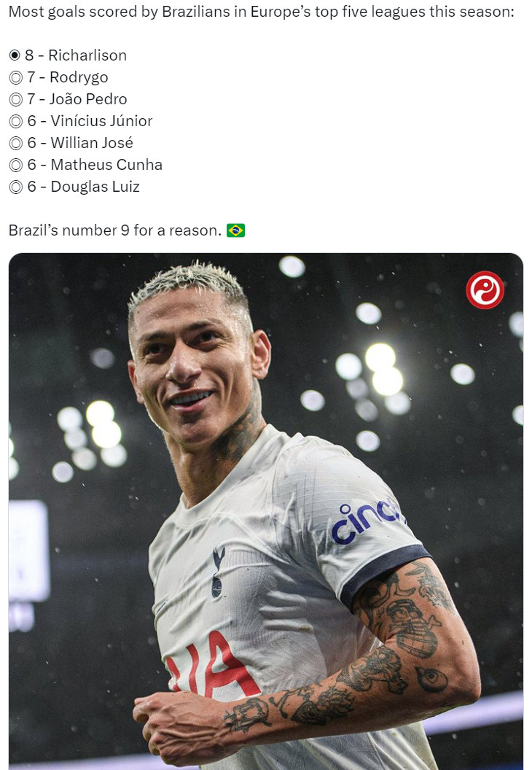The width and height of the screenshot is (532, 770).
Task: Click the eye tattoo on the player's forearm
Action: coord(431,678)
